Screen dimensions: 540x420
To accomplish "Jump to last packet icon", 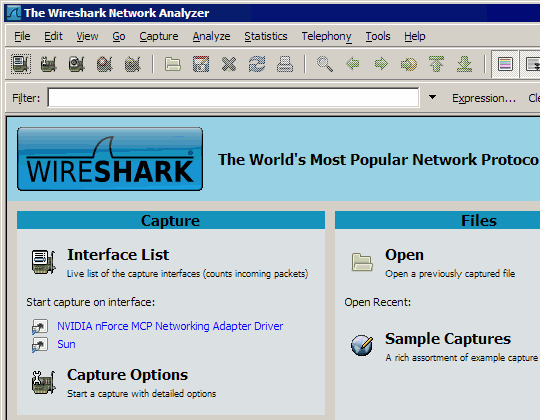I will click(465, 64).
